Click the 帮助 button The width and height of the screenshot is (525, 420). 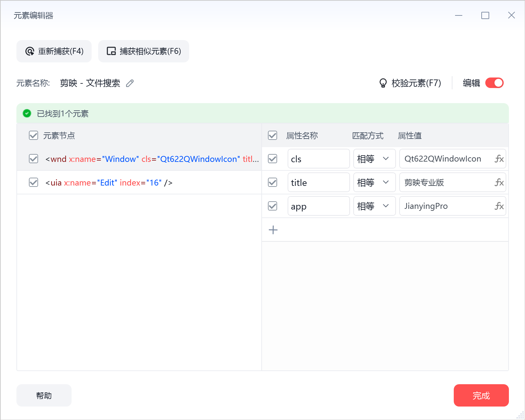pos(44,395)
